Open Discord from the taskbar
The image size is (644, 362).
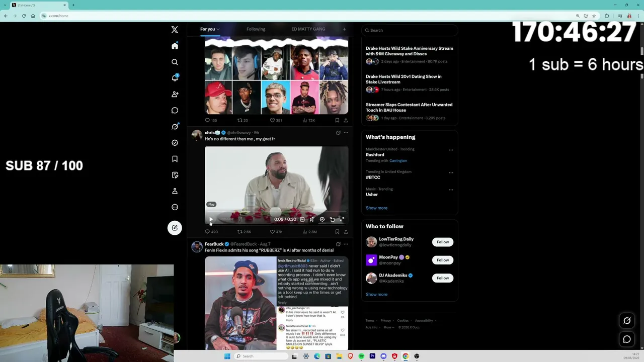point(383,356)
